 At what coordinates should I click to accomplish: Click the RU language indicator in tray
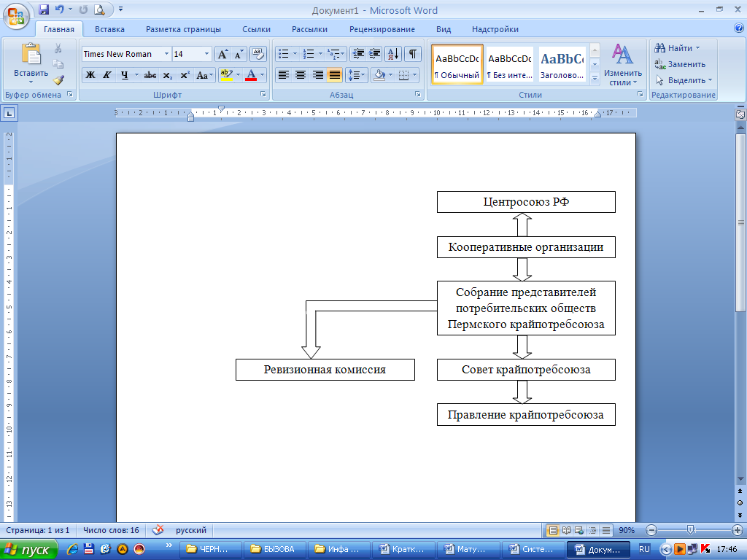644,549
